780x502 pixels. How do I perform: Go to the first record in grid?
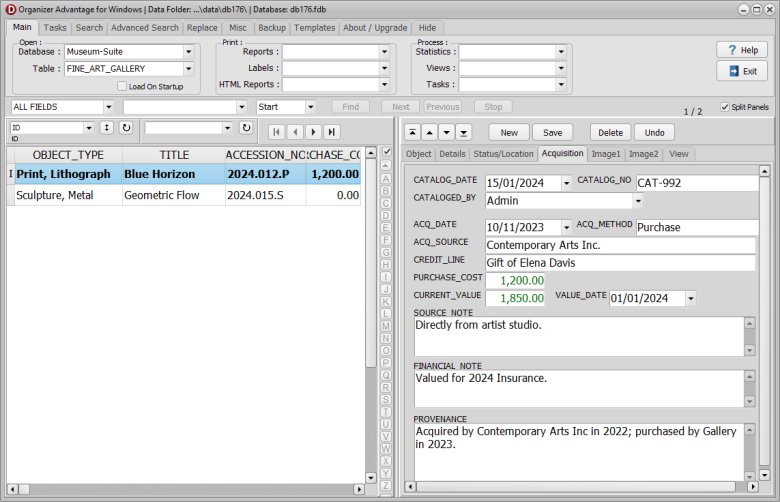(x=277, y=131)
